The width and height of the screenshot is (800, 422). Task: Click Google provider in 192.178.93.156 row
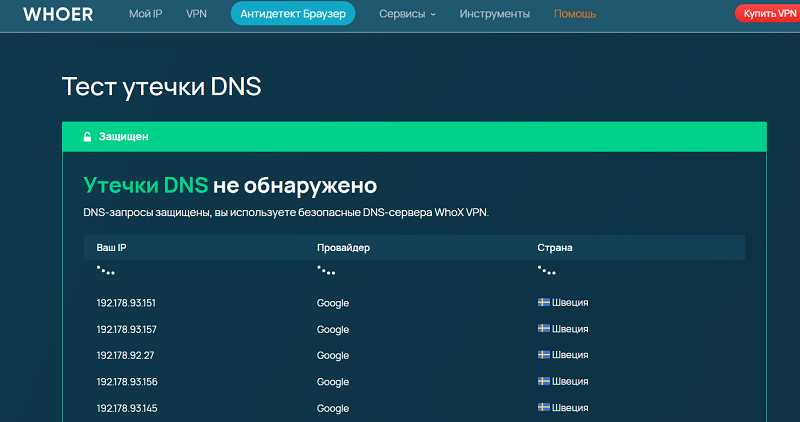(x=333, y=382)
